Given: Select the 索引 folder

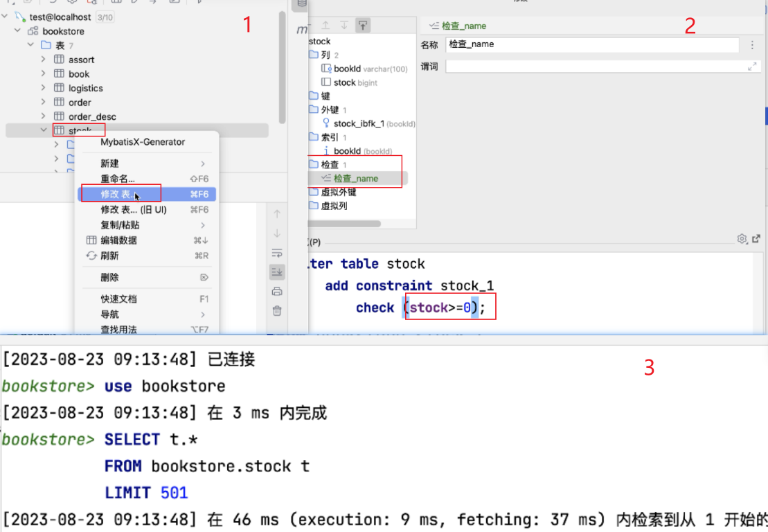Looking at the screenshot, I should tap(329, 137).
